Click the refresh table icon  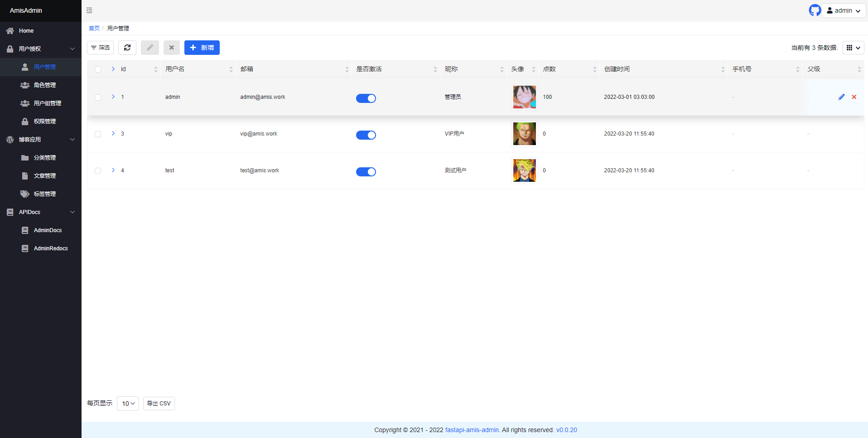pos(127,48)
